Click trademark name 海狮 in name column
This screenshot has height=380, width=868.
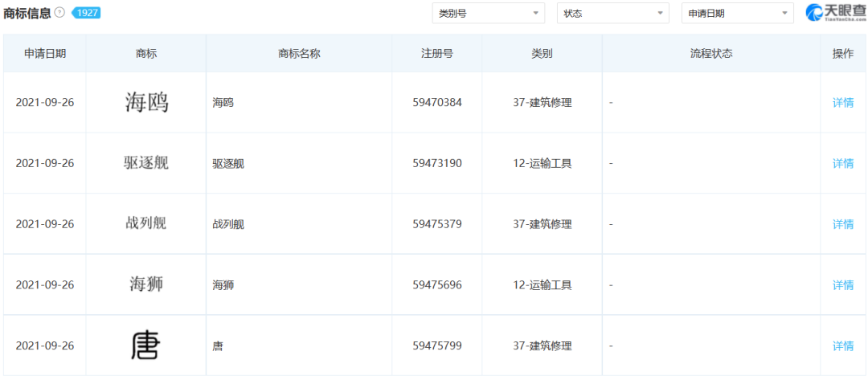point(223,285)
